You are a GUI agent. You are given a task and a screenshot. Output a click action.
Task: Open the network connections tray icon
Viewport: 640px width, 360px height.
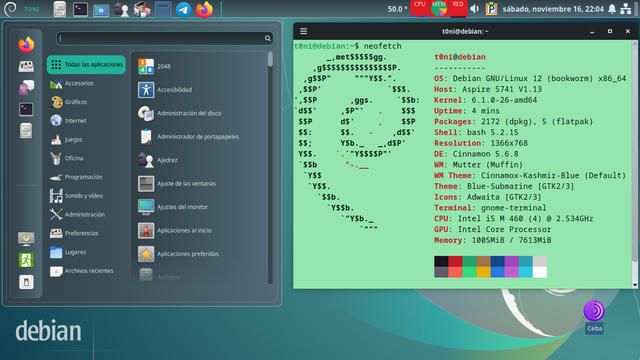click(626, 9)
